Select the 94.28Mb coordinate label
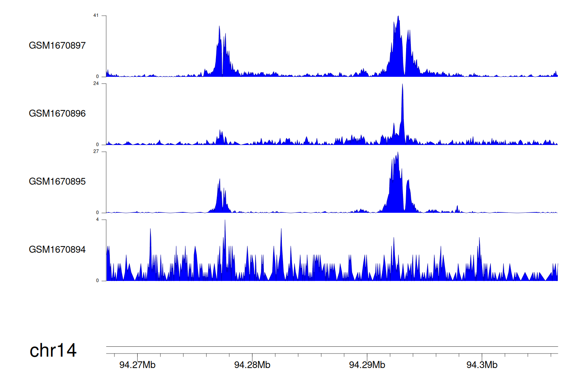 point(252,365)
